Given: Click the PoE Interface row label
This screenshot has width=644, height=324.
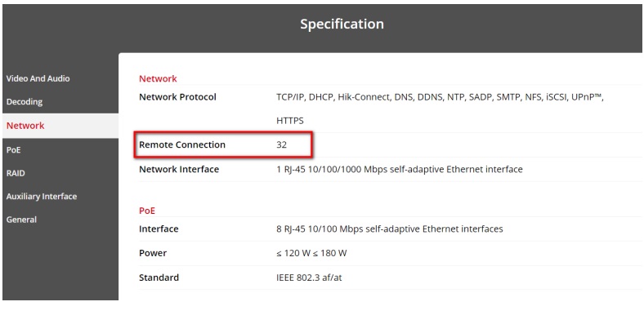Looking at the screenshot, I should point(159,229).
